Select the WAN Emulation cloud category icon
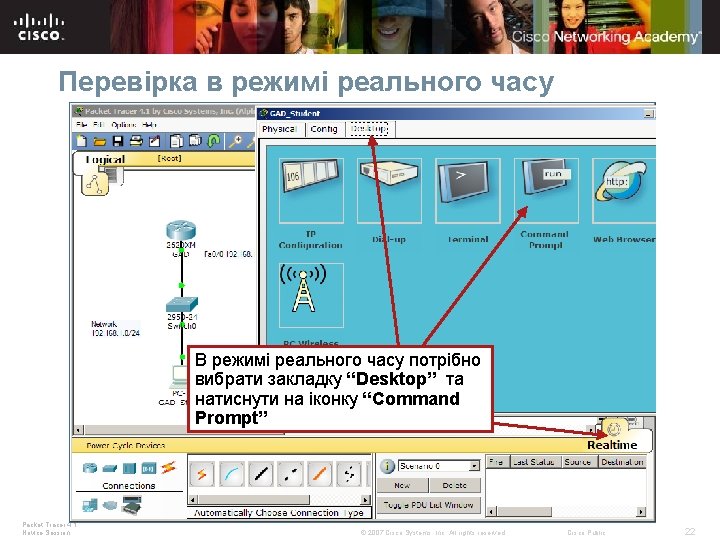Viewport: 720px width, 540px height. pos(110,506)
